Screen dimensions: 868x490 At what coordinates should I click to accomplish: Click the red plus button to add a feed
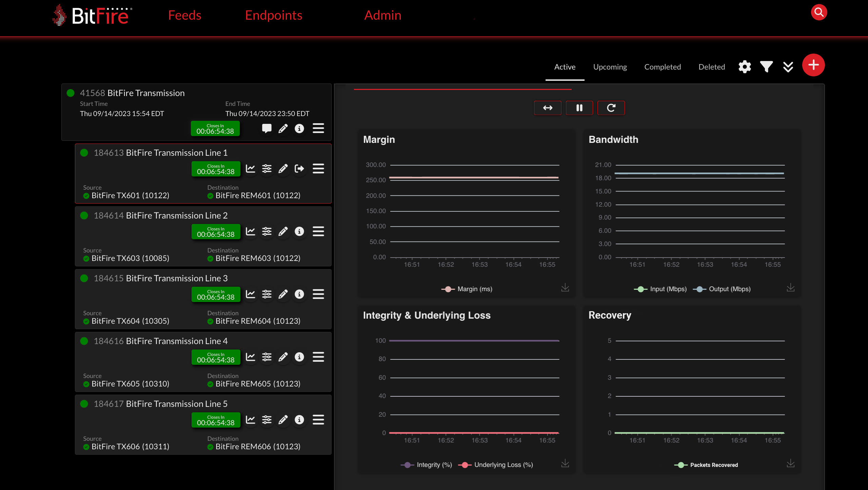point(813,65)
